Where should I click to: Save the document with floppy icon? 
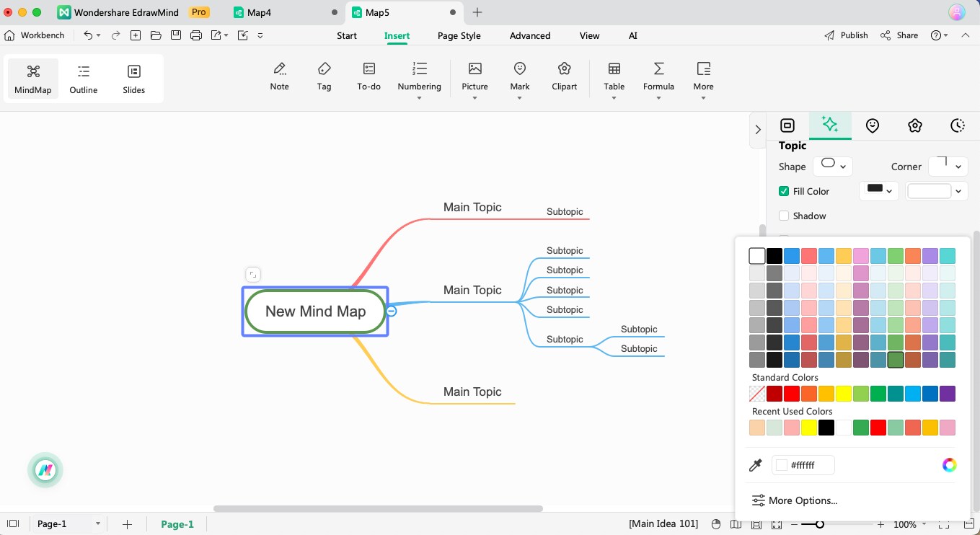coord(176,35)
